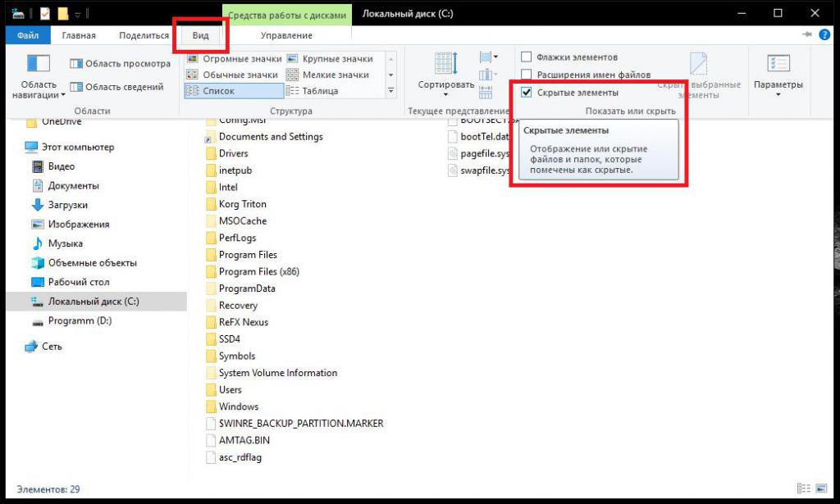
Task: Click the add columns icon
Action: [x=487, y=75]
